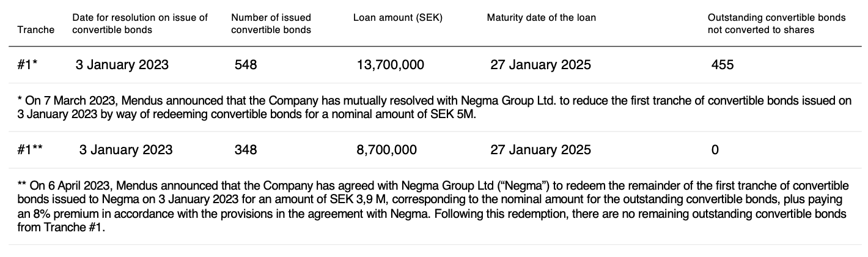Click 'Number of issued convertible bonds' header
This screenshot has width=868, height=257.
pyautogui.click(x=271, y=23)
